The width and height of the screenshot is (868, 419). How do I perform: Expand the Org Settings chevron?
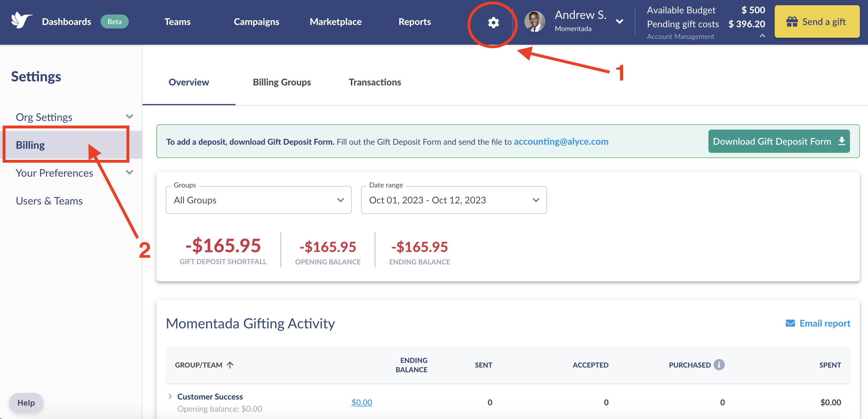tap(129, 117)
